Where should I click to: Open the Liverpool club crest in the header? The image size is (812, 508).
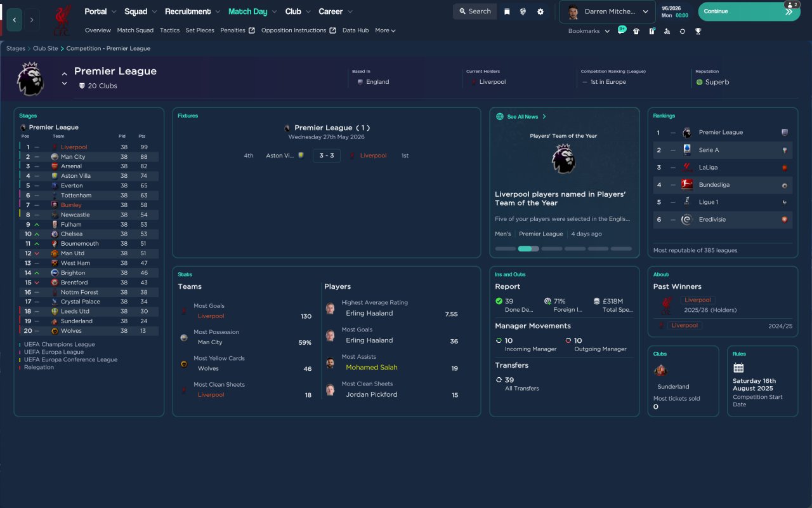[x=62, y=20]
